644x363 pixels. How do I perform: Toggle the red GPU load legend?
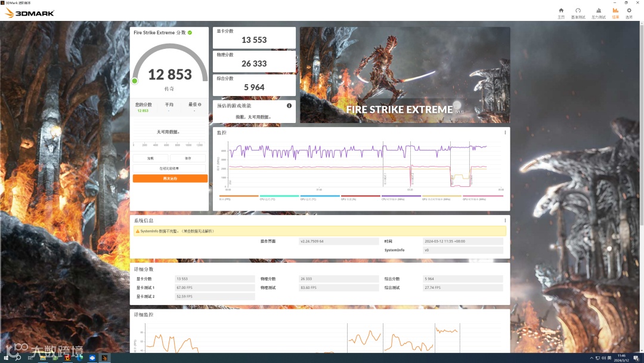(x=360, y=197)
